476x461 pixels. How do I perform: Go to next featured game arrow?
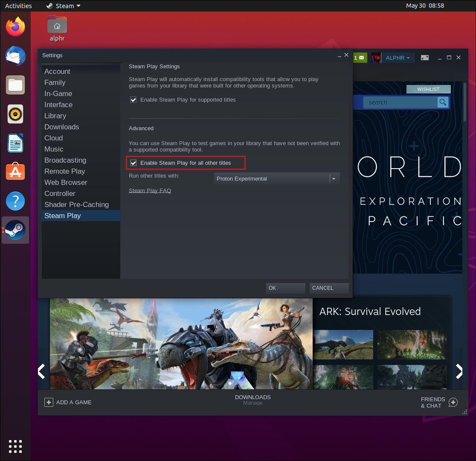(x=459, y=371)
